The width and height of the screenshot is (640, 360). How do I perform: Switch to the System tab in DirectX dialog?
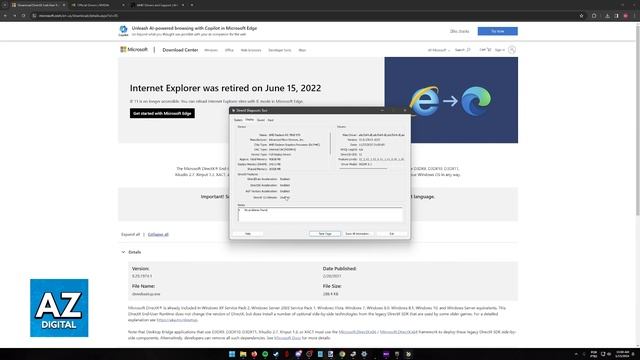(x=238, y=120)
